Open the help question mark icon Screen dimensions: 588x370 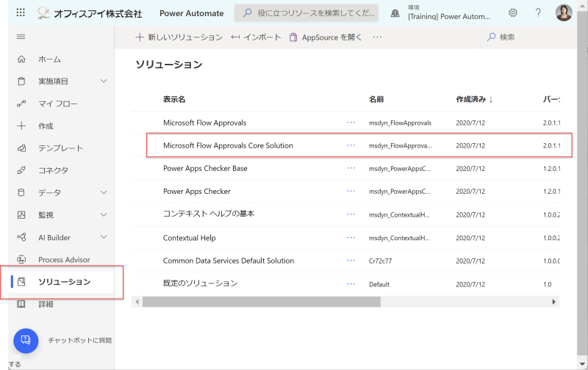[x=538, y=12]
